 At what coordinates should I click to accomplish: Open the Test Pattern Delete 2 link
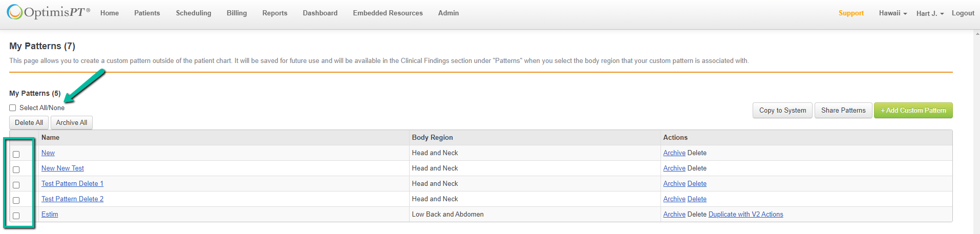(72, 199)
